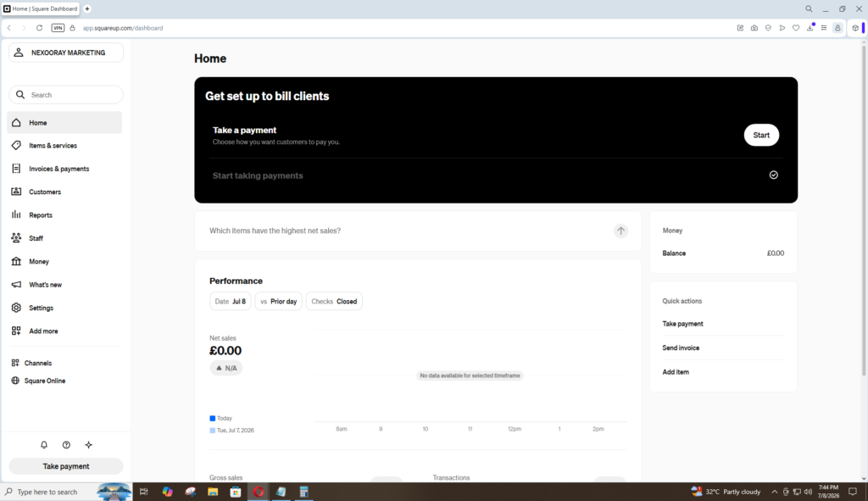
Task: Click the browser address bar URL
Action: (x=123, y=28)
